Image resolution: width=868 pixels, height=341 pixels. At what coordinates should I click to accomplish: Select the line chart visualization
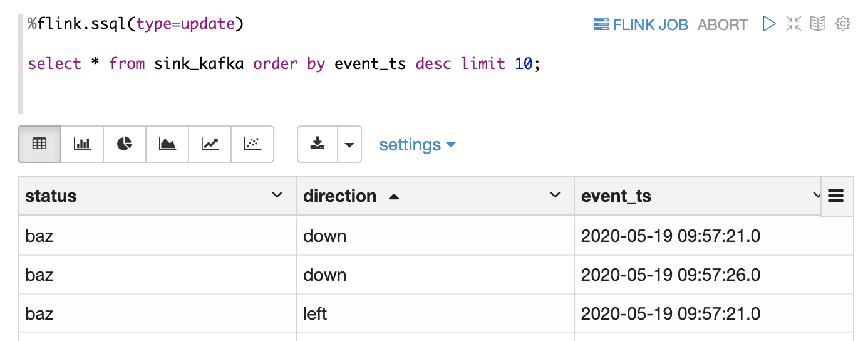[210, 144]
